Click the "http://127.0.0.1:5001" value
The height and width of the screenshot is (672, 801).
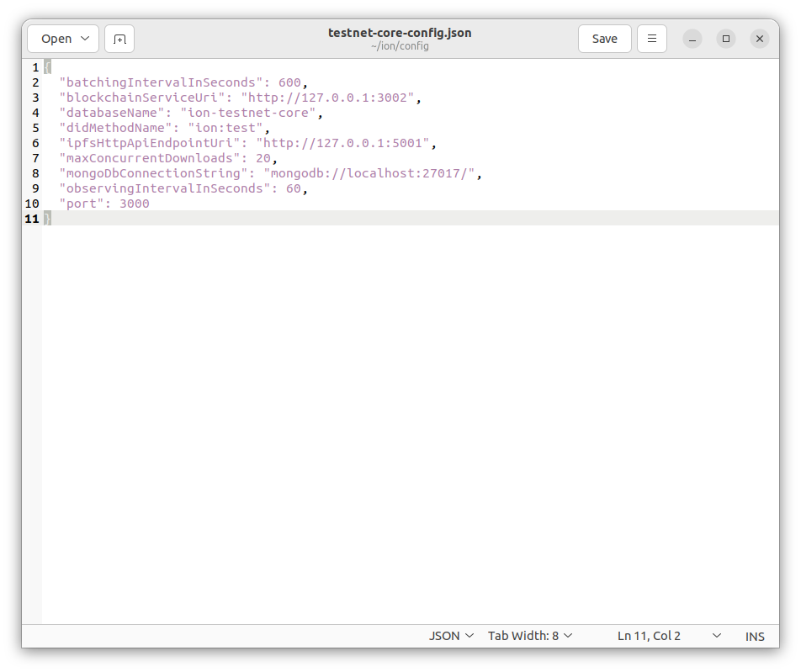point(342,143)
